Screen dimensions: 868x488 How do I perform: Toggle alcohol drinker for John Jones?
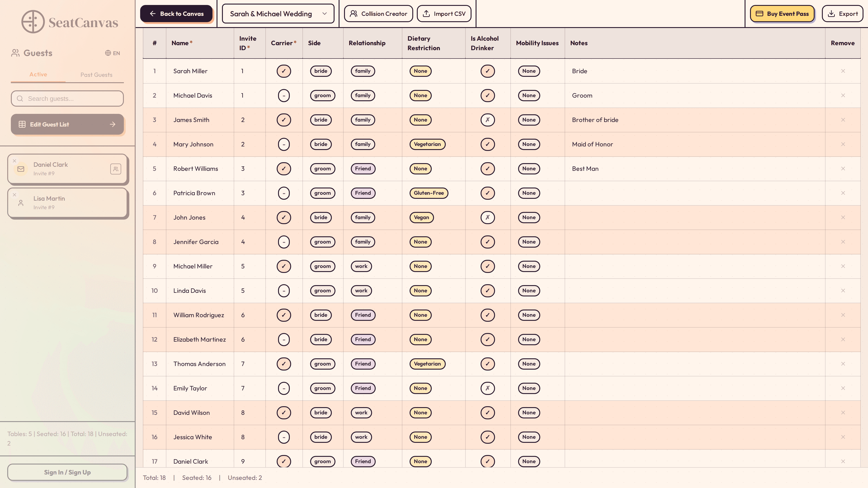(x=488, y=218)
